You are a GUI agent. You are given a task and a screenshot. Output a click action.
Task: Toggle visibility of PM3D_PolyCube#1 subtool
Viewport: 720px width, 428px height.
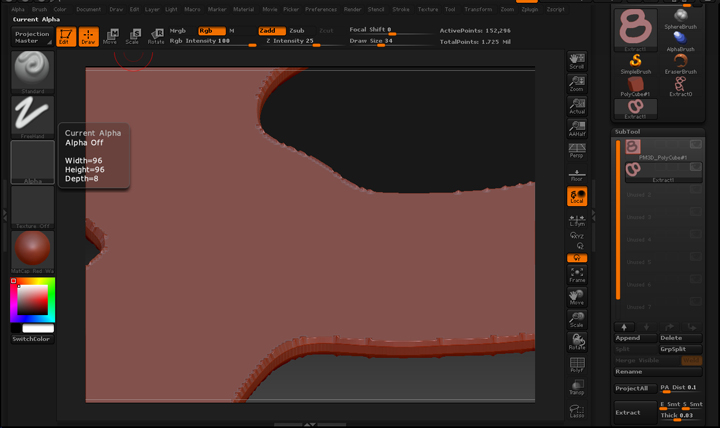[x=695, y=144]
